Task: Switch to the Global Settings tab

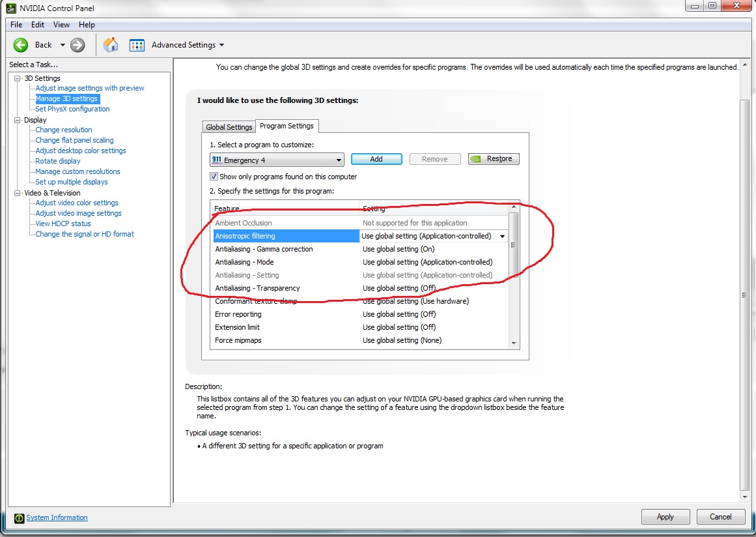Action: (229, 127)
